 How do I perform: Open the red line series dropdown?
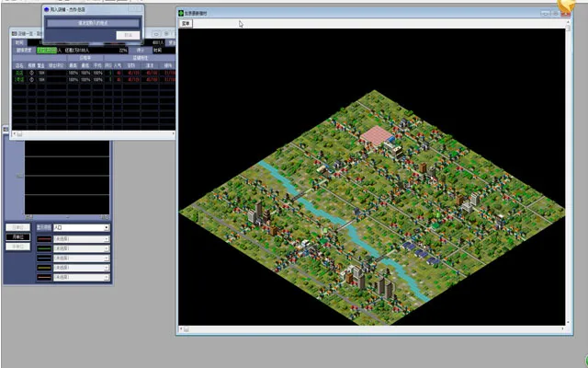[x=81, y=238]
